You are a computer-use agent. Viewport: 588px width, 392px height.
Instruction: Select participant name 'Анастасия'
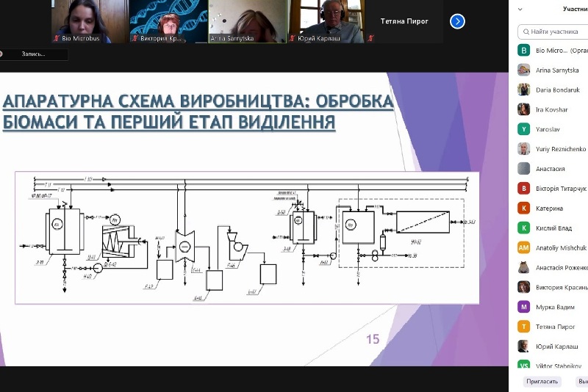[550, 169]
